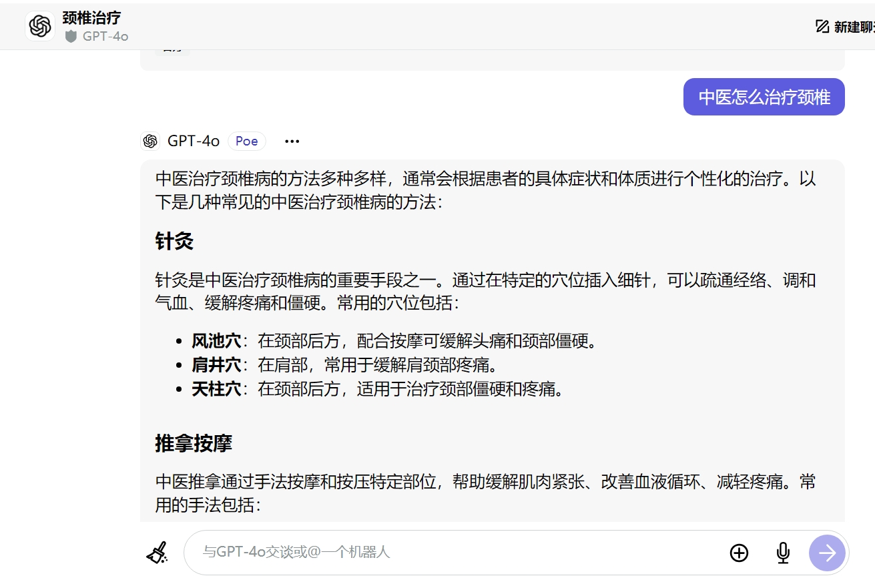This screenshot has width=875, height=588.
Task: Open the three-dot more options menu
Action: [292, 141]
